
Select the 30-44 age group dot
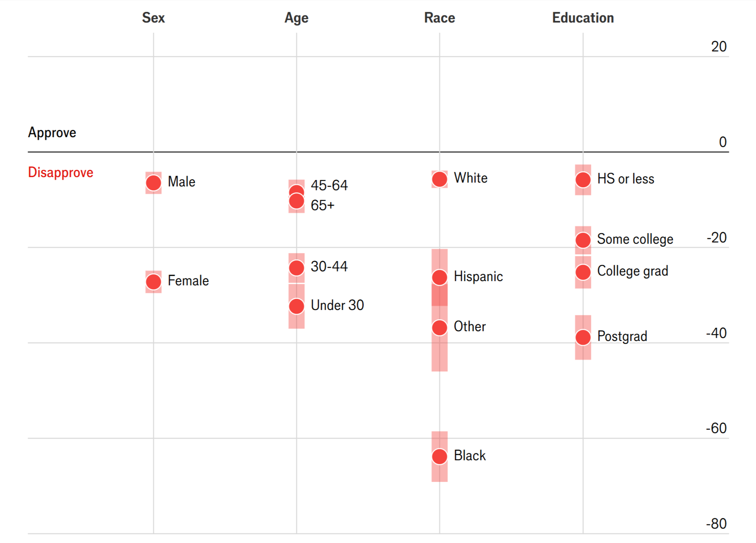tap(296, 268)
